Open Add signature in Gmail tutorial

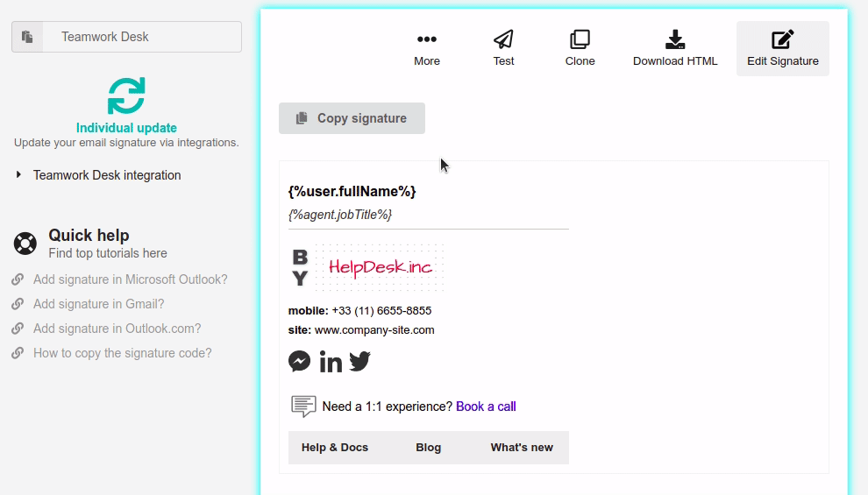pyautogui.click(x=98, y=304)
